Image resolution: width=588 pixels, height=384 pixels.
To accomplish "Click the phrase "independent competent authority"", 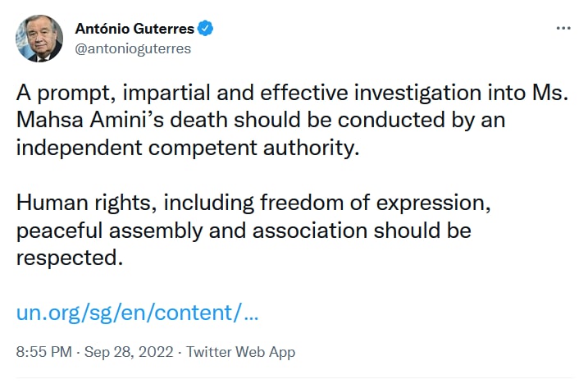I will pyautogui.click(x=187, y=148).
